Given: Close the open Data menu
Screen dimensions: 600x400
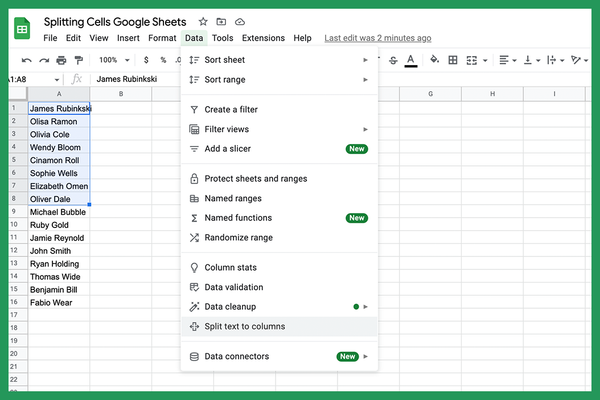Looking at the screenshot, I should [x=194, y=38].
